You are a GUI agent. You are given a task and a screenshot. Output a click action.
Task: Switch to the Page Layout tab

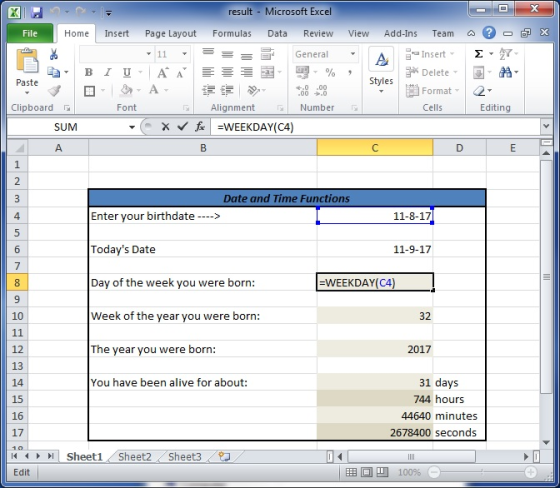tap(170, 34)
